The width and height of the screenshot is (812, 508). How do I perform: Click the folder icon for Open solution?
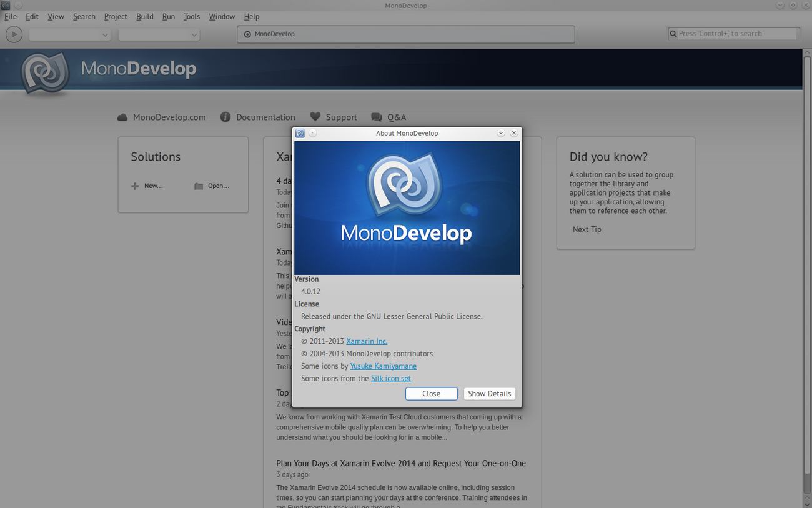(199, 186)
